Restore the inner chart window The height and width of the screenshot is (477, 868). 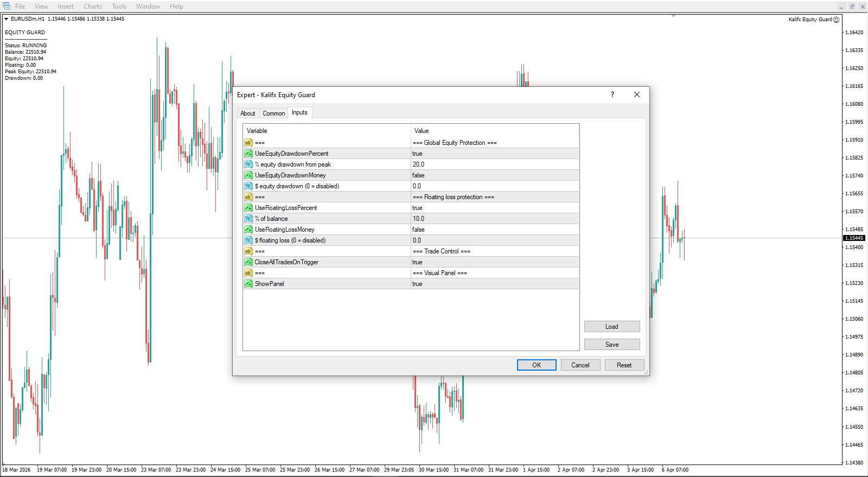(x=852, y=7)
